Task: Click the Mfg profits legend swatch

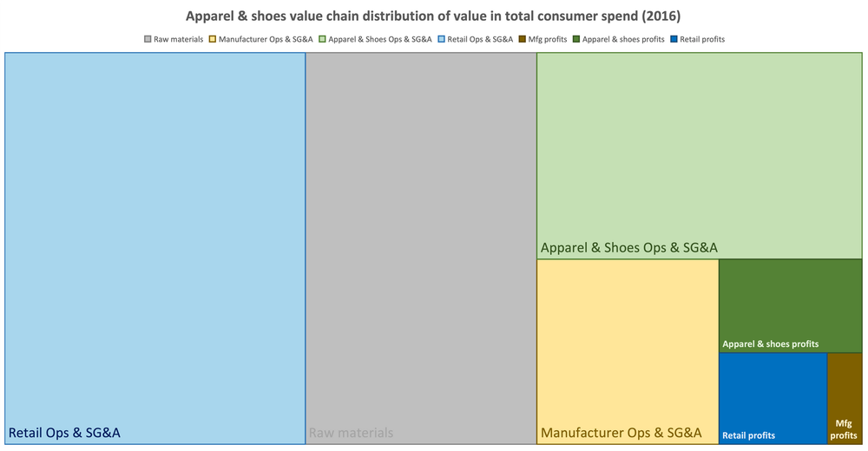Action: click(x=523, y=39)
